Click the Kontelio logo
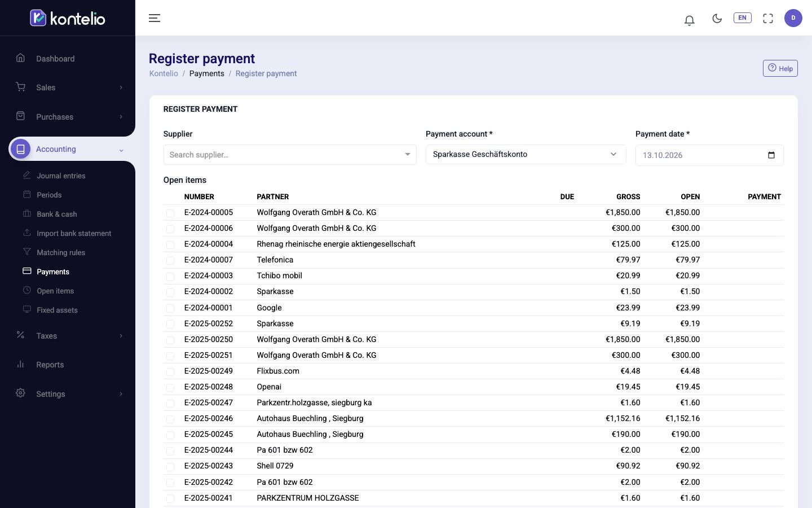 tap(68, 18)
